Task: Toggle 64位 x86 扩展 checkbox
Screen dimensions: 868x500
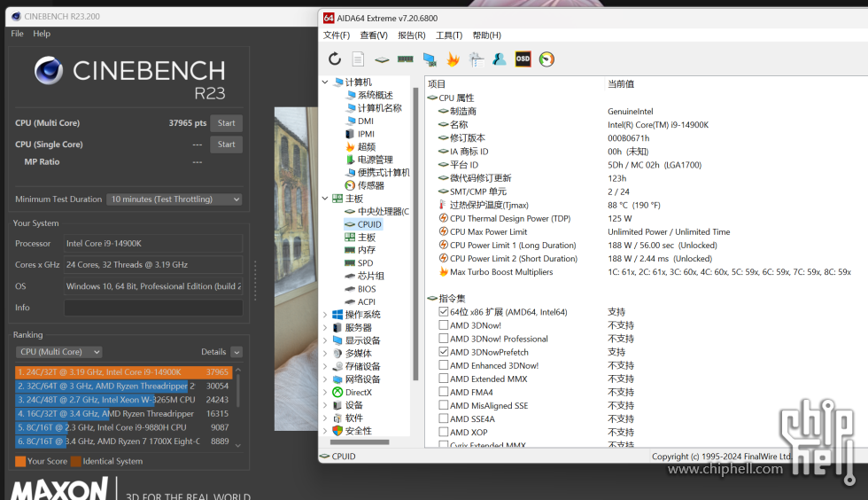Action: pos(444,311)
